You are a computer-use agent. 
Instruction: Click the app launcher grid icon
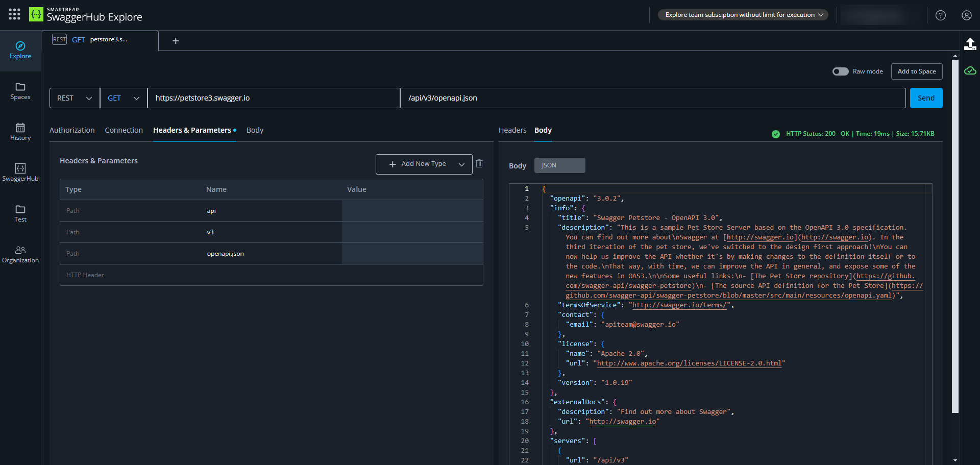coord(14,14)
